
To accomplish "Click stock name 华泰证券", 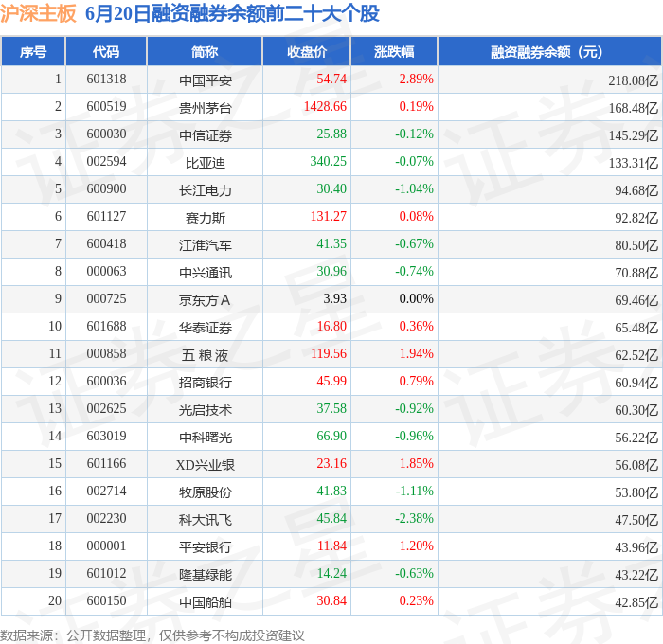I will (206, 328).
